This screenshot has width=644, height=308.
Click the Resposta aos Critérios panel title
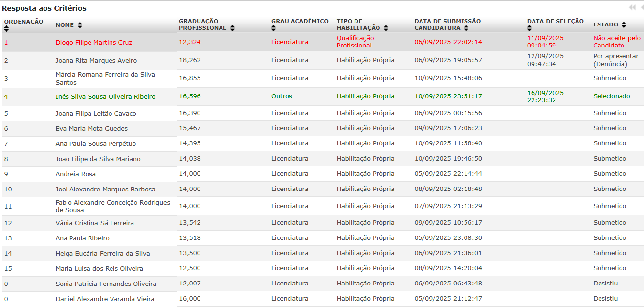[x=44, y=8]
